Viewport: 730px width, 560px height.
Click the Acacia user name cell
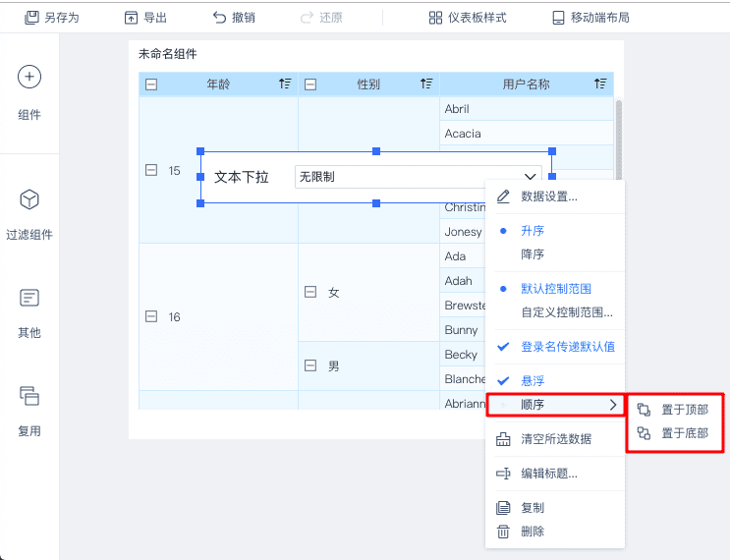[x=526, y=134]
